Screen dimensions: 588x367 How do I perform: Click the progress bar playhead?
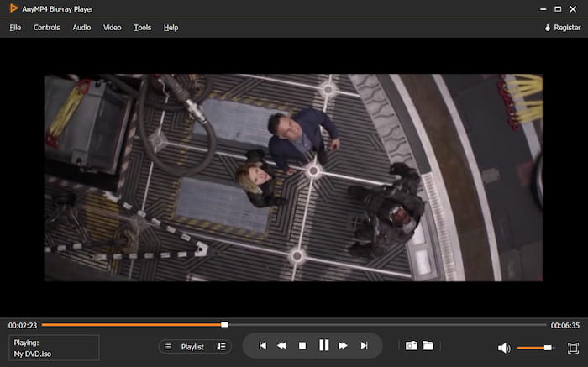tap(224, 325)
